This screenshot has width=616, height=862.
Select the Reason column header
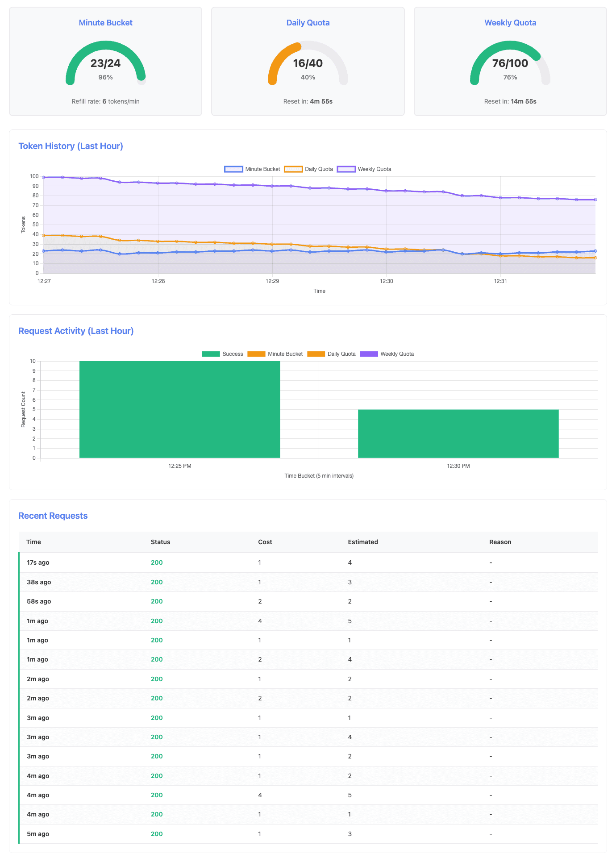[500, 542]
